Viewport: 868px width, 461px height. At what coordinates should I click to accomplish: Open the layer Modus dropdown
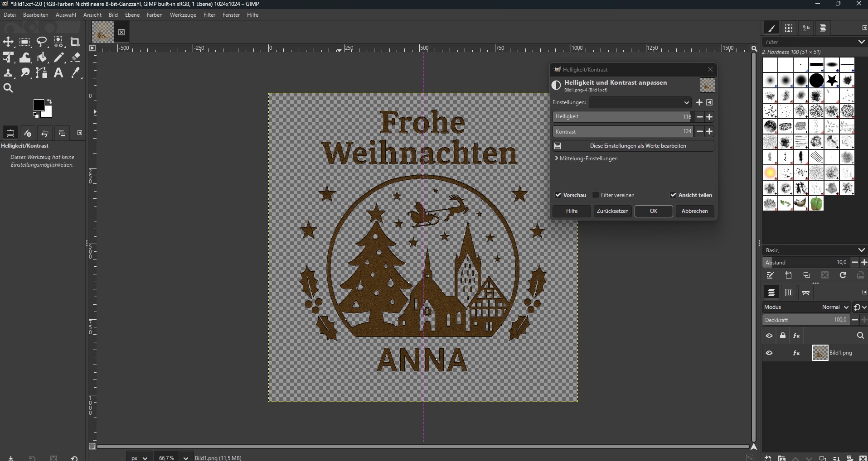[835, 307]
